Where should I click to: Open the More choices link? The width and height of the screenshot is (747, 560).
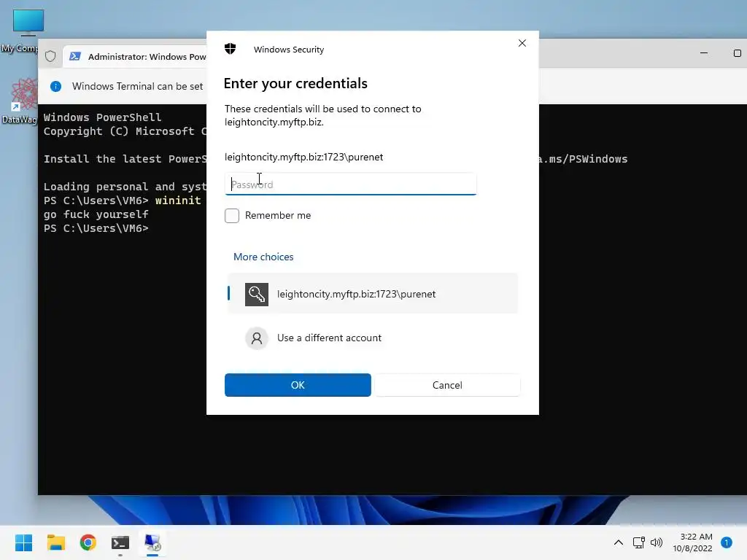[x=263, y=257]
